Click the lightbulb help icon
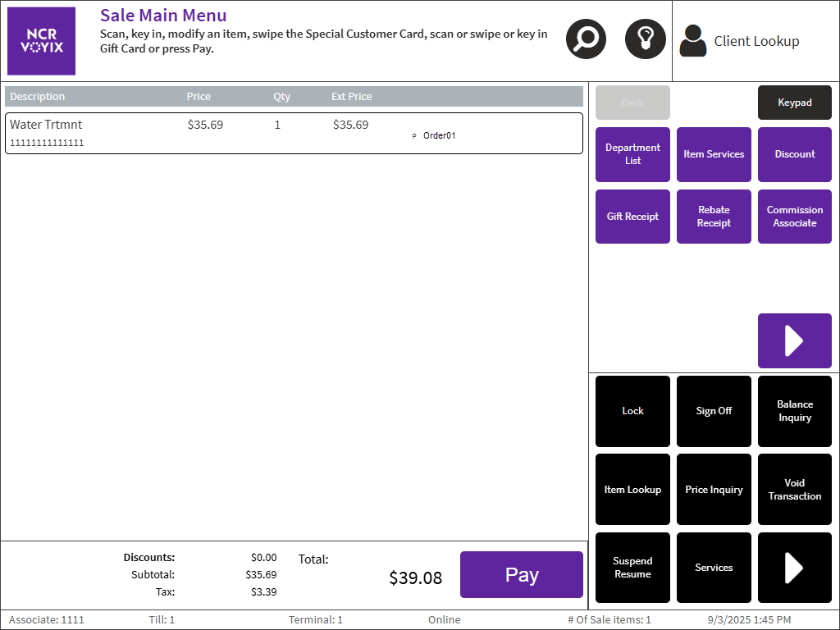 coord(645,39)
